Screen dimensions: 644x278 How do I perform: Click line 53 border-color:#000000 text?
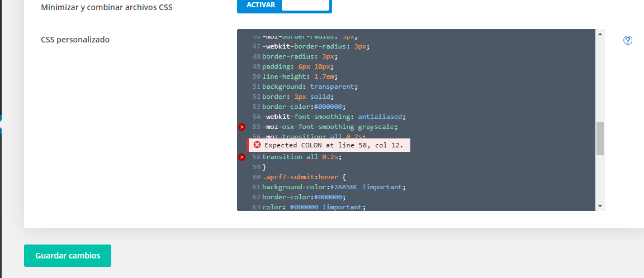point(304,107)
